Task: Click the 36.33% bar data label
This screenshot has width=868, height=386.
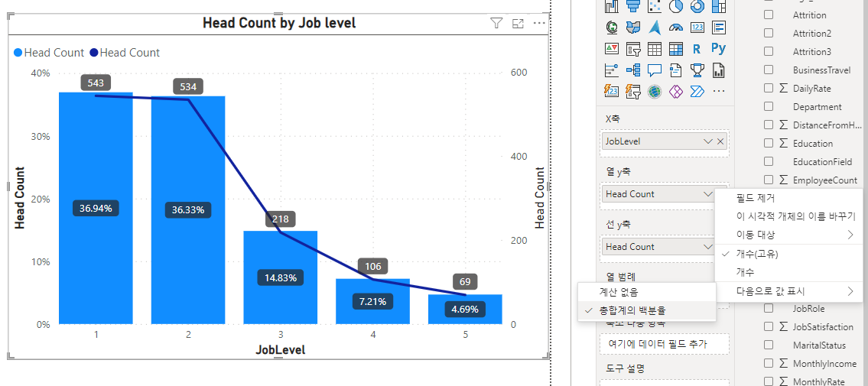Action: (188, 210)
